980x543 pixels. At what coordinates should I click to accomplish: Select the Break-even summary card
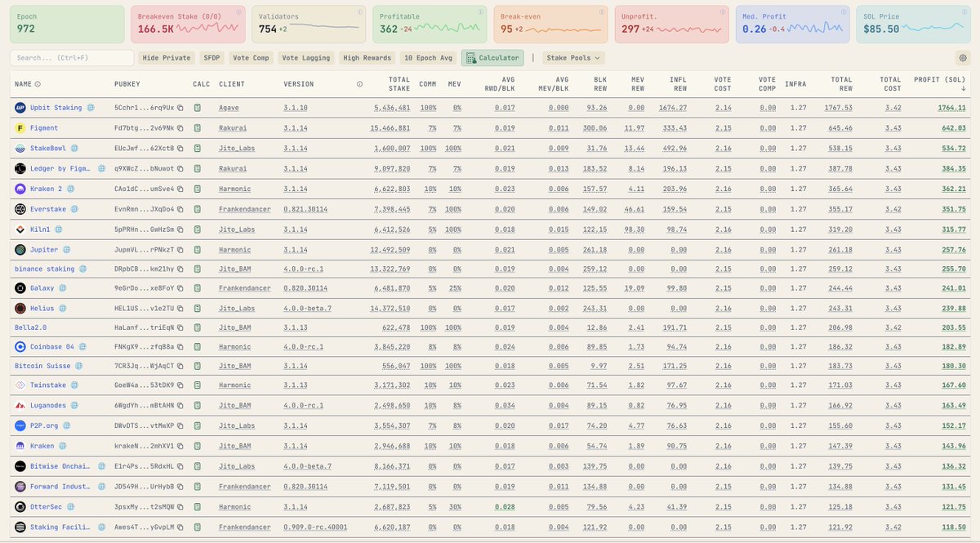(550, 24)
